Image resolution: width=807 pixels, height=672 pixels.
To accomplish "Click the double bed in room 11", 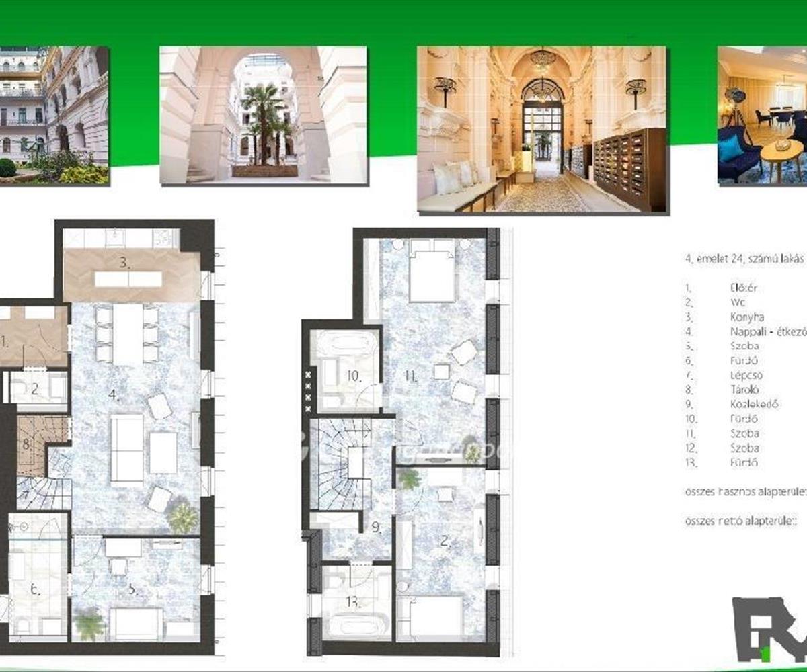I will 432,270.
